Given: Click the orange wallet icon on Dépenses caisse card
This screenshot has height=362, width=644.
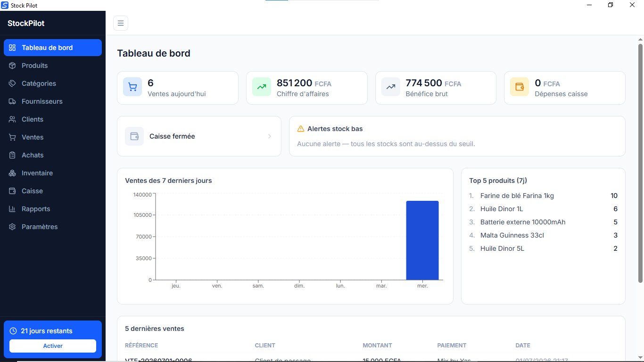Looking at the screenshot, I should click(520, 87).
